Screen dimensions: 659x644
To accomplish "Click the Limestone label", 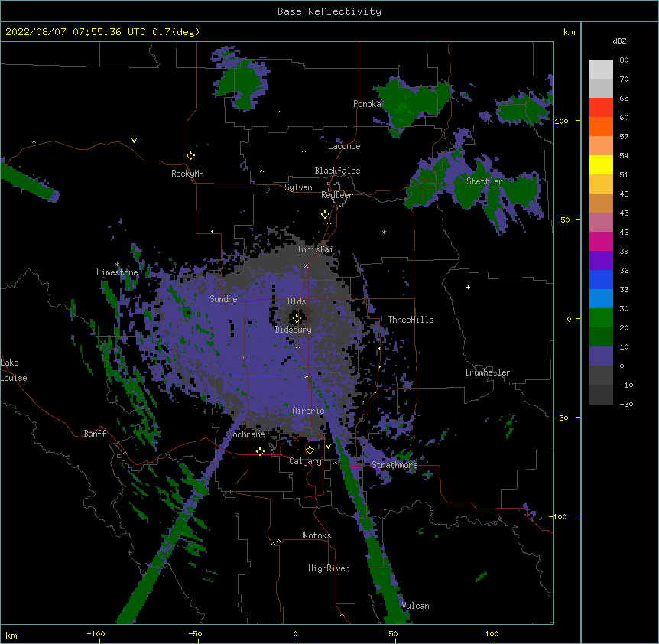I will (x=117, y=272).
